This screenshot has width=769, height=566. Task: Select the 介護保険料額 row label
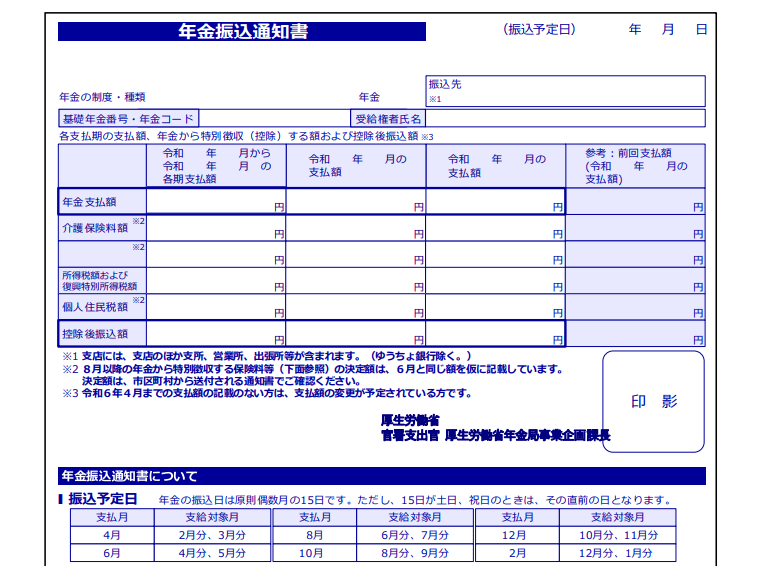click(102, 227)
